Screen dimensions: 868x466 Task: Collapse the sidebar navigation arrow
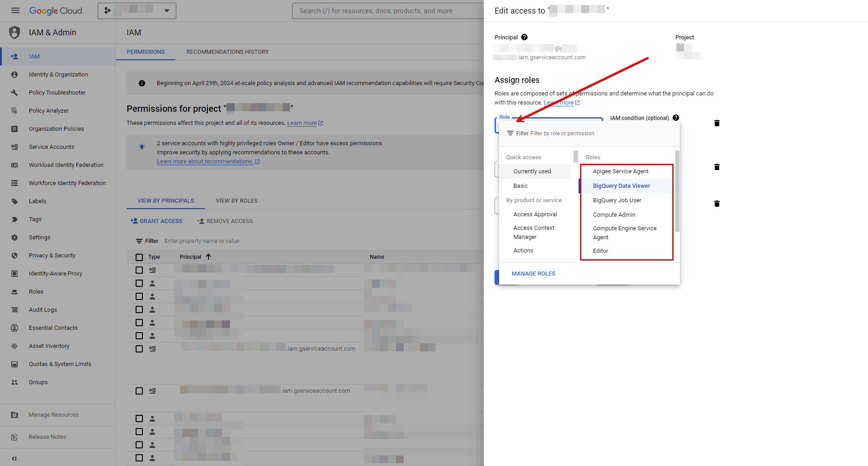[x=14, y=458]
